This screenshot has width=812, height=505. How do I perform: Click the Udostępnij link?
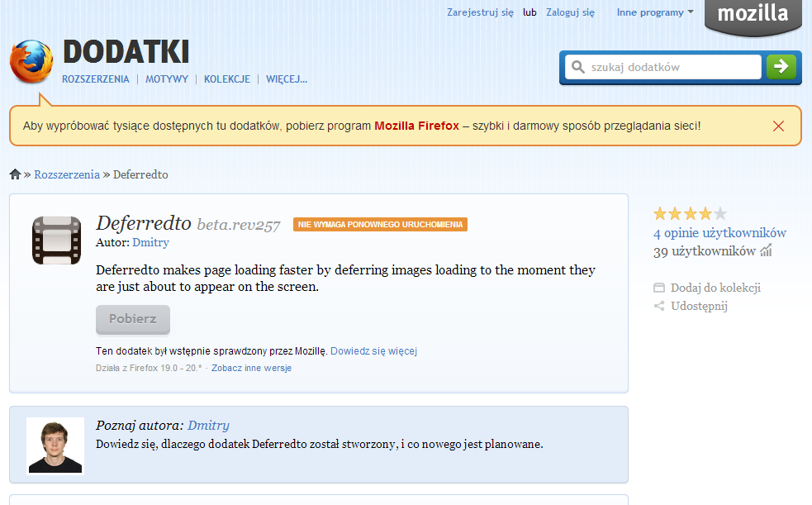pos(699,306)
